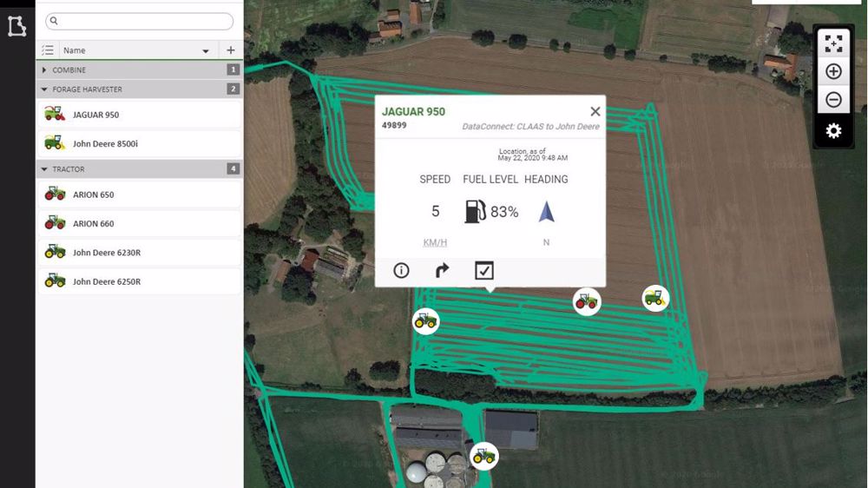Image resolution: width=868 pixels, height=488 pixels.
Task: Open map settings gear
Action: click(x=833, y=131)
